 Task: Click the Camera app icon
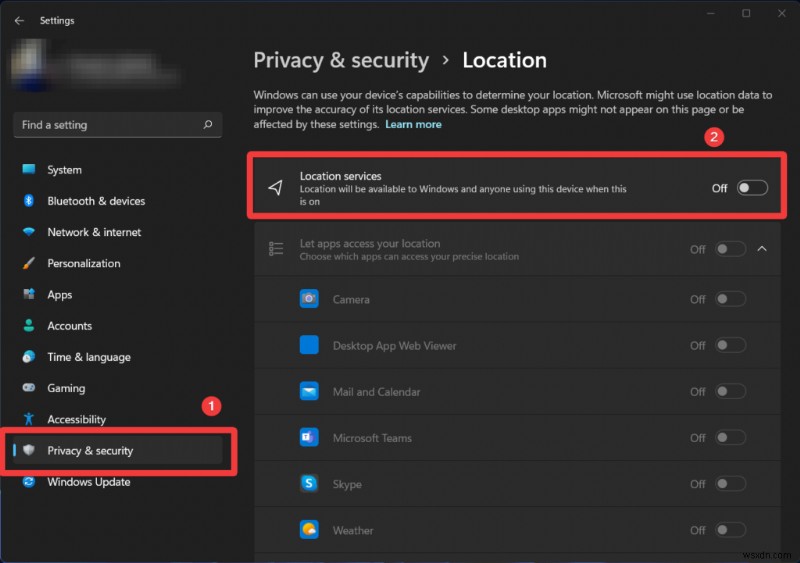pos(309,299)
